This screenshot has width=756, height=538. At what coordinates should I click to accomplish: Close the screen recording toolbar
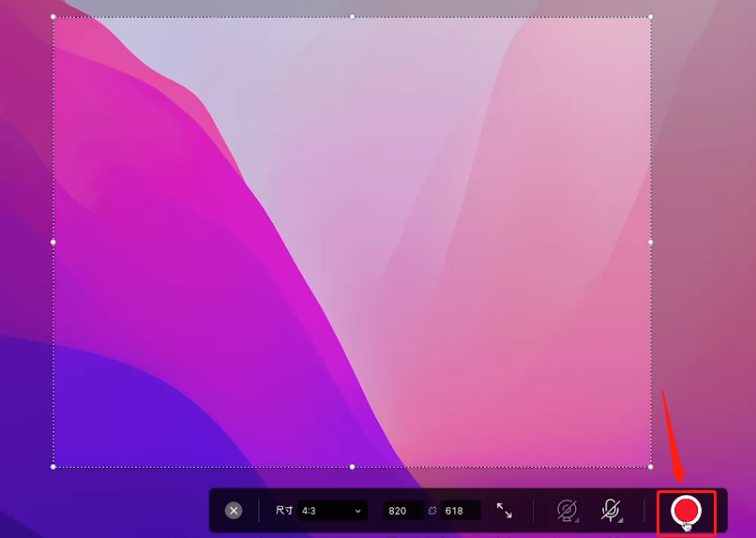tap(234, 511)
